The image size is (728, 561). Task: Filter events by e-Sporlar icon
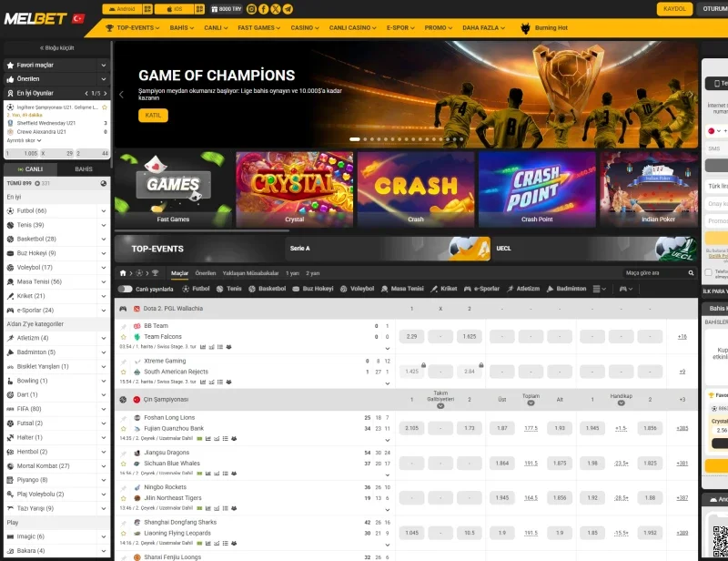pos(468,289)
